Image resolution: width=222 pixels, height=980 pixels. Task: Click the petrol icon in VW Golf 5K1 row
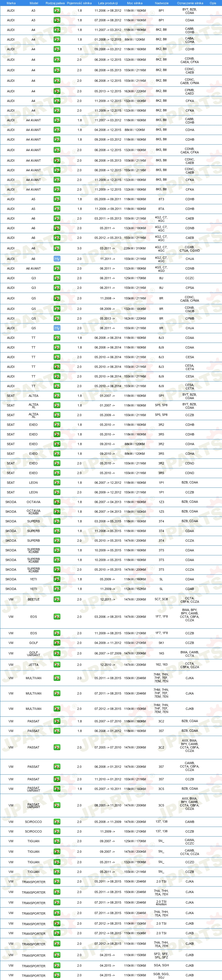click(57, 643)
